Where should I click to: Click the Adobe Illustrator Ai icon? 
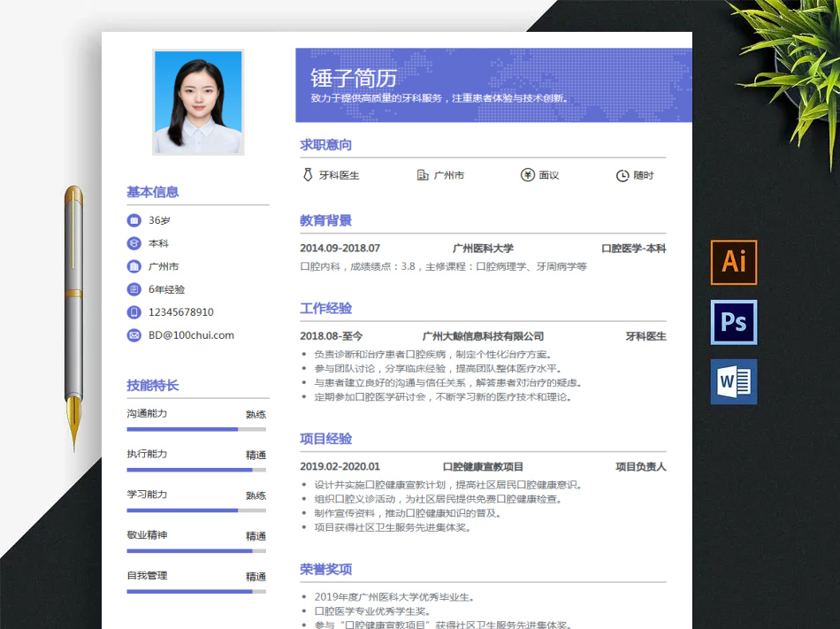(x=733, y=262)
